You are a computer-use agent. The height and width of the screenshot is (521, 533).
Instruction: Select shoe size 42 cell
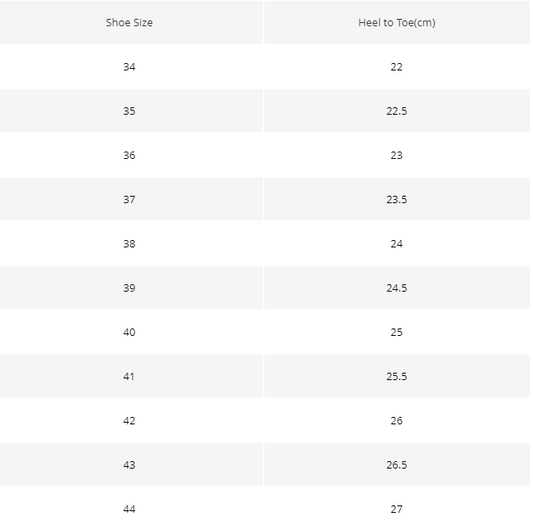[x=129, y=420]
